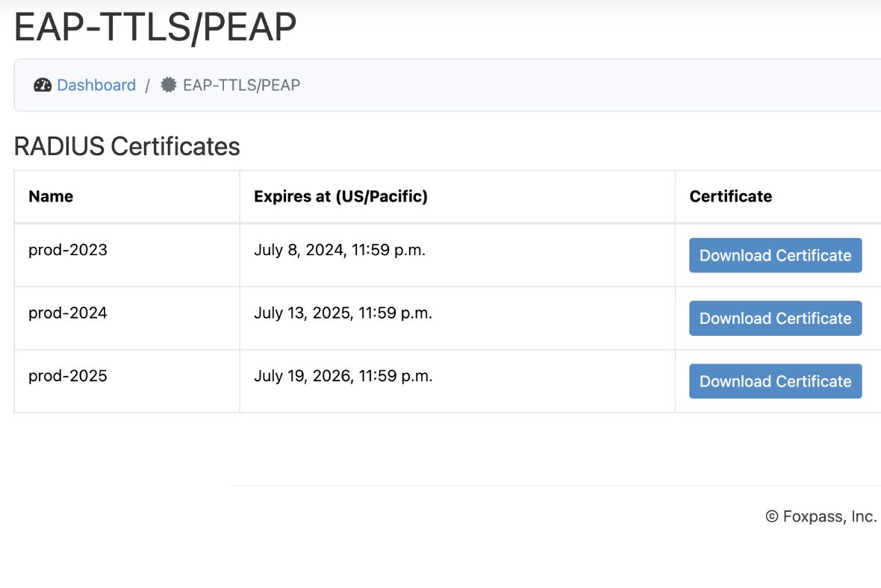Screen dimensions: 881x588
Task: Click the July 8, 2024 expiration date
Action: click(340, 250)
